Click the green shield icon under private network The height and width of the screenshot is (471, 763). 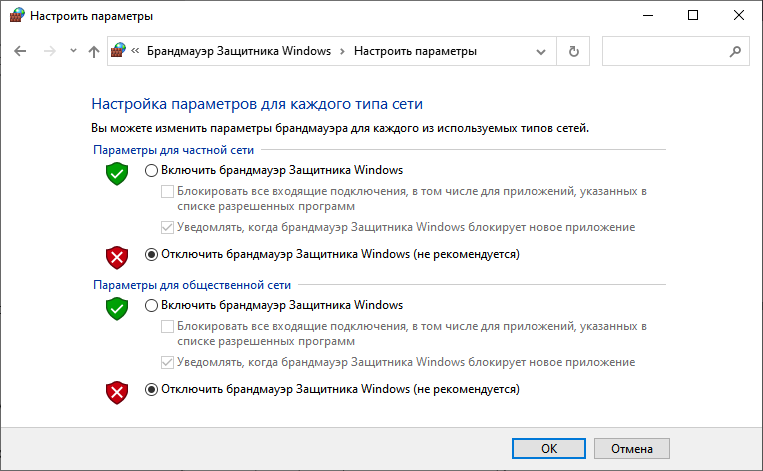(x=118, y=174)
